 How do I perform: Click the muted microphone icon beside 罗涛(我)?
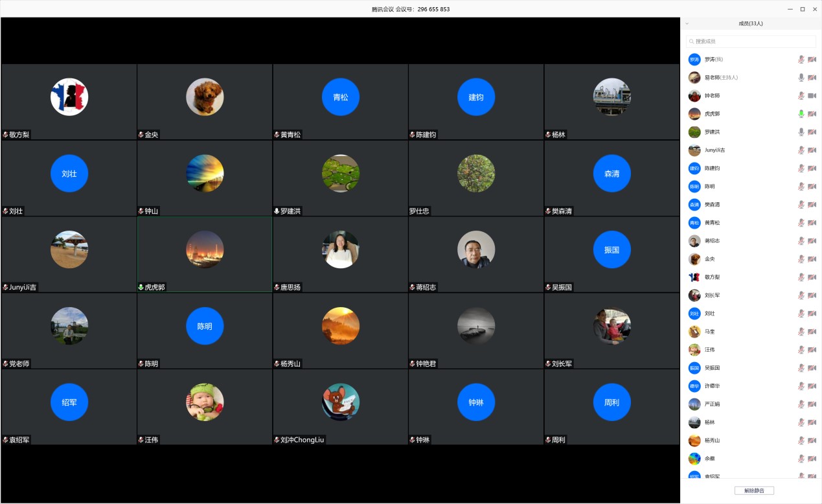point(801,60)
